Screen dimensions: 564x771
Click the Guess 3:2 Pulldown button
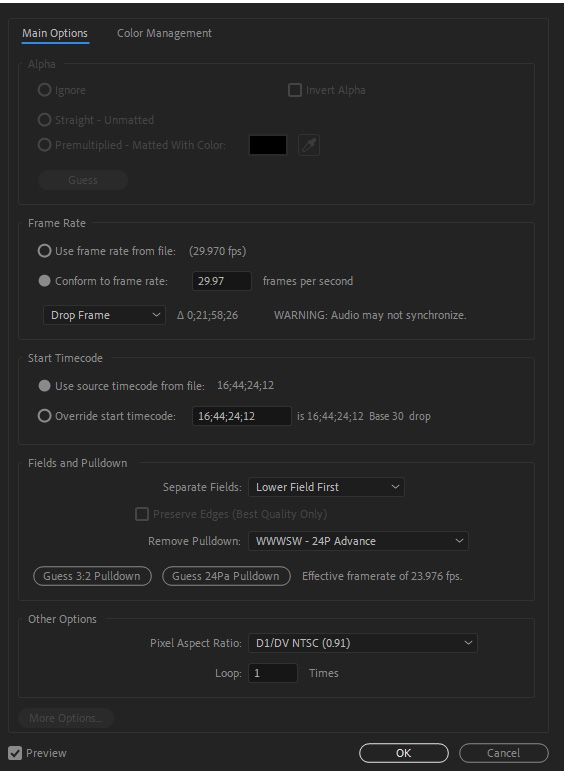pyautogui.click(x=92, y=576)
